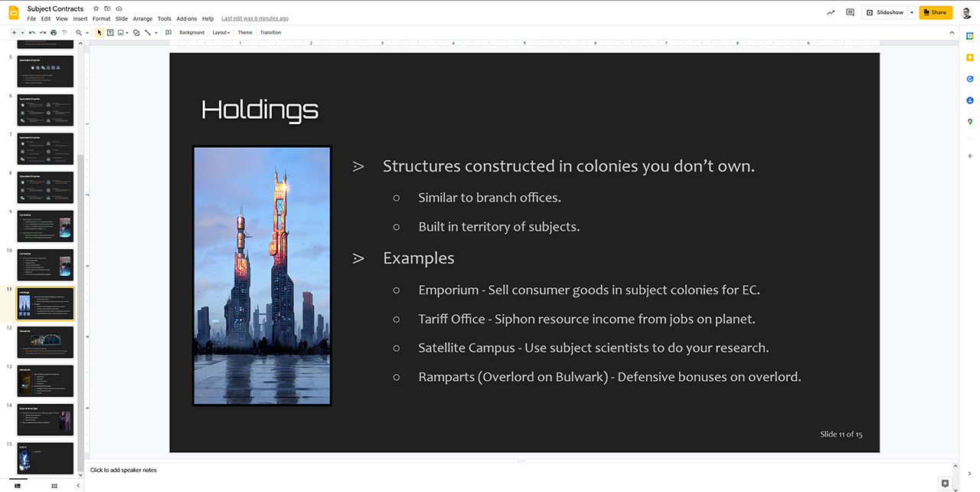Open Google Maps side panel
Image resolution: width=980 pixels, height=492 pixels.
click(970, 122)
